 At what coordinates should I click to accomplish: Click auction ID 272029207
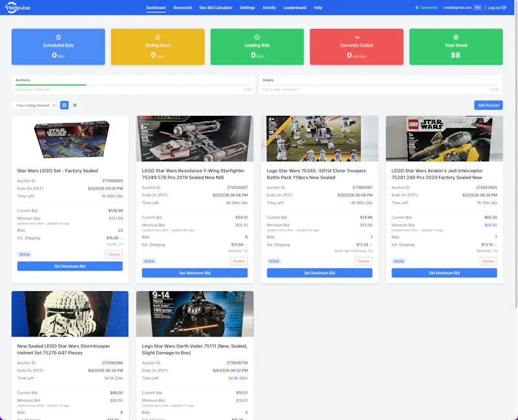tap(237, 188)
